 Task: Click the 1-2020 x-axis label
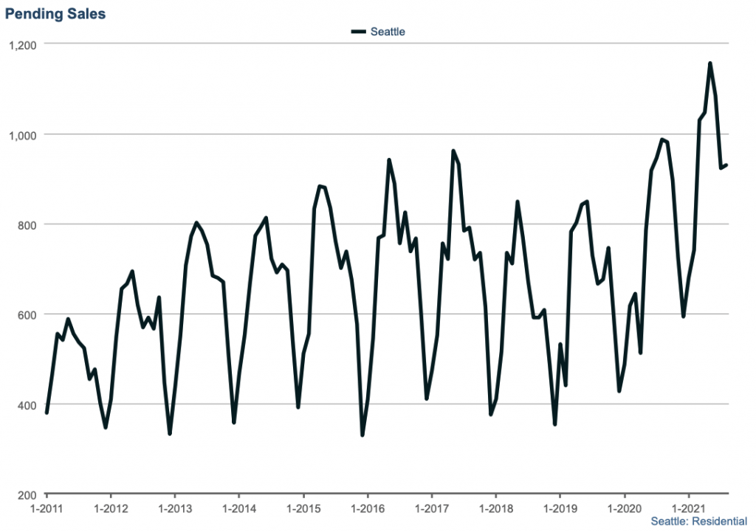pyautogui.click(x=624, y=509)
